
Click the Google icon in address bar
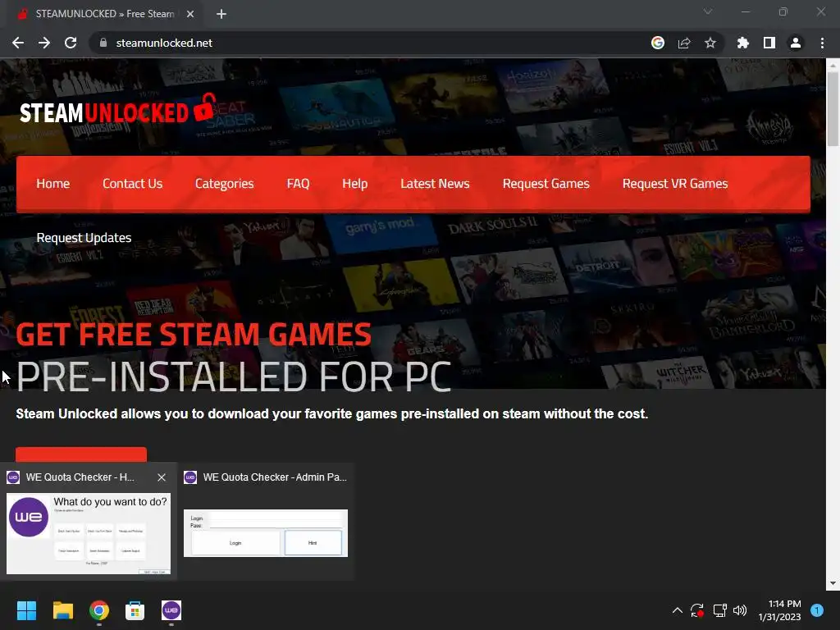pos(658,43)
